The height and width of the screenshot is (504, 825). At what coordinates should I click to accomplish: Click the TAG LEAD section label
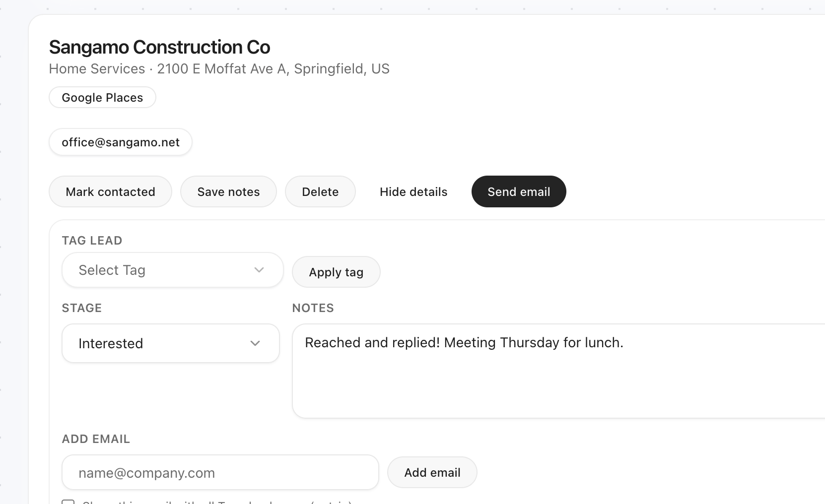(92, 241)
